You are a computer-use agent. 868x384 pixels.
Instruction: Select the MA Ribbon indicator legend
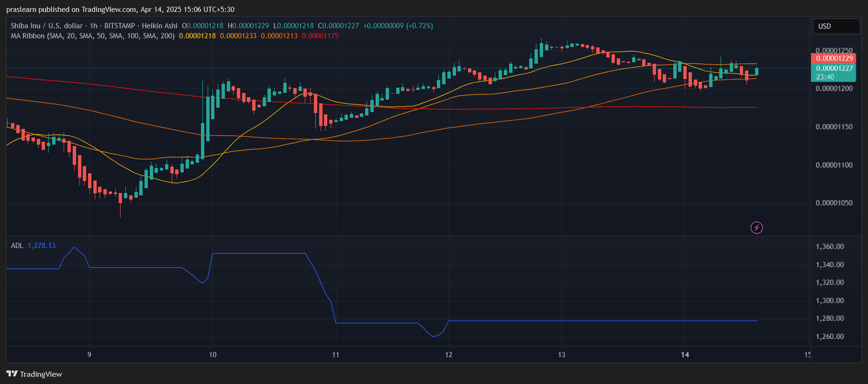pyautogui.click(x=92, y=36)
